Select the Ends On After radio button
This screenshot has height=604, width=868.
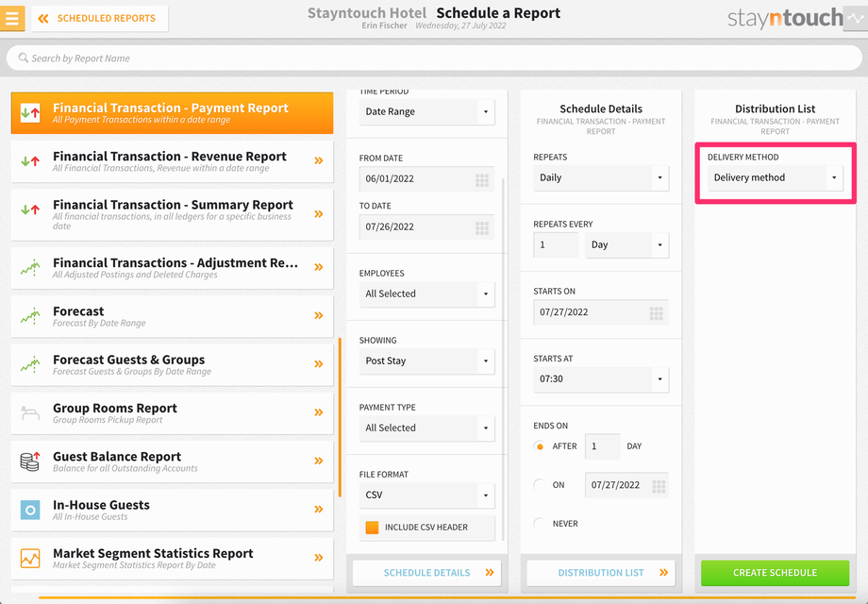pyautogui.click(x=540, y=446)
